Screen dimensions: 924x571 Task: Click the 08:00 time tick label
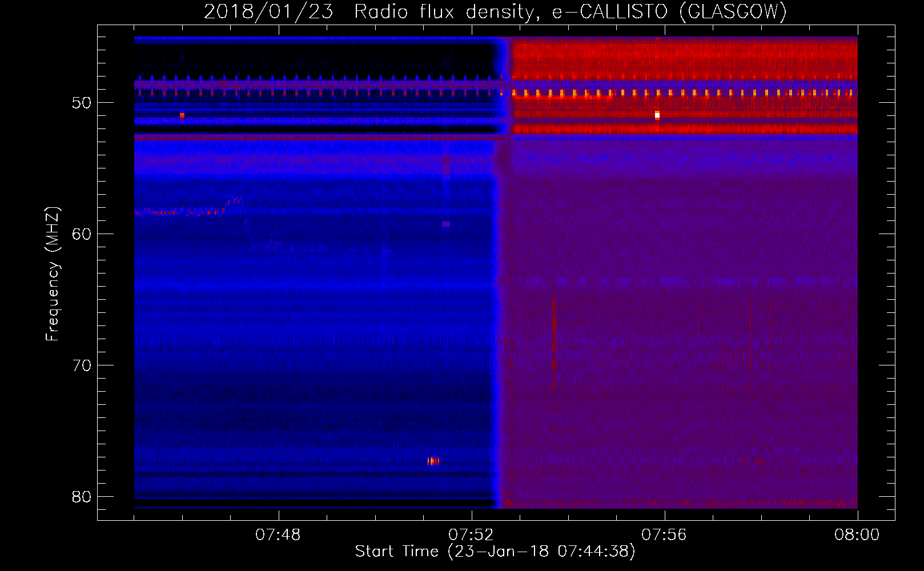coord(857,535)
